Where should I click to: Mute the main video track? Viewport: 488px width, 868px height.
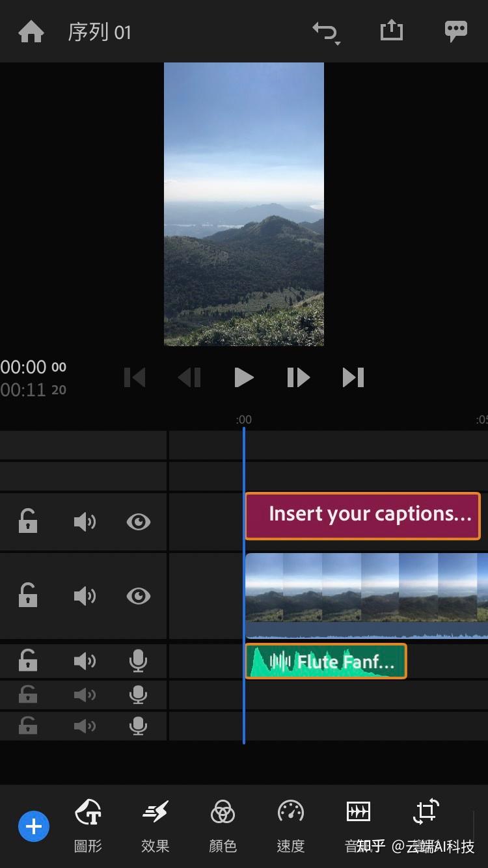point(85,595)
